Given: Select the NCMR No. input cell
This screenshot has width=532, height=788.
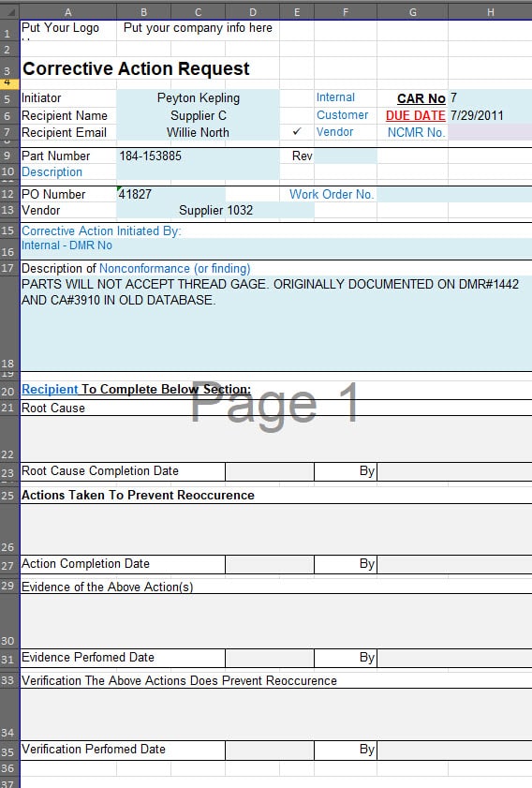Looking at the screenshot, I should click(x=490, y=132).
